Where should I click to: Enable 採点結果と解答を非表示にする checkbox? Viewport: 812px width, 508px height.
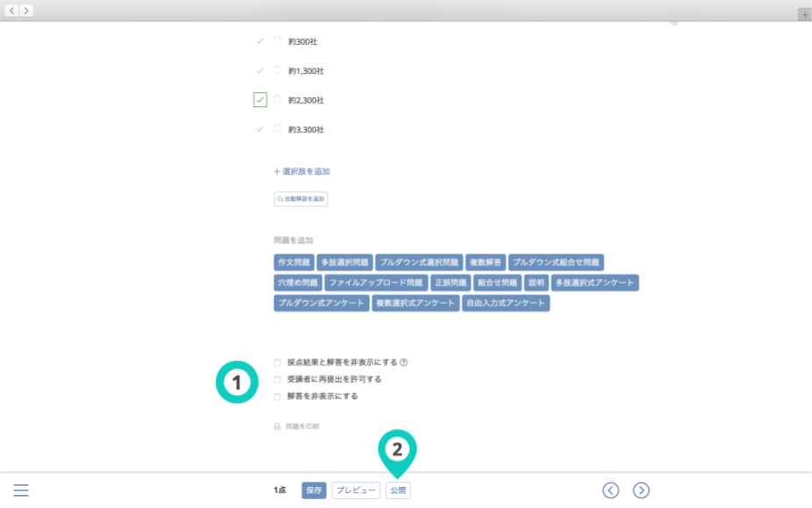277,362
